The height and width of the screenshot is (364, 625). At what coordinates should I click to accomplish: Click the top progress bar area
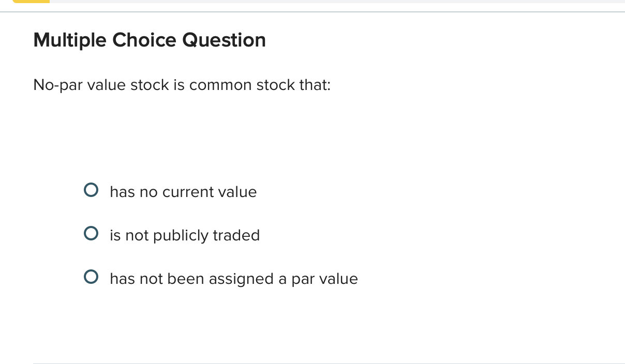pos(310,3)
